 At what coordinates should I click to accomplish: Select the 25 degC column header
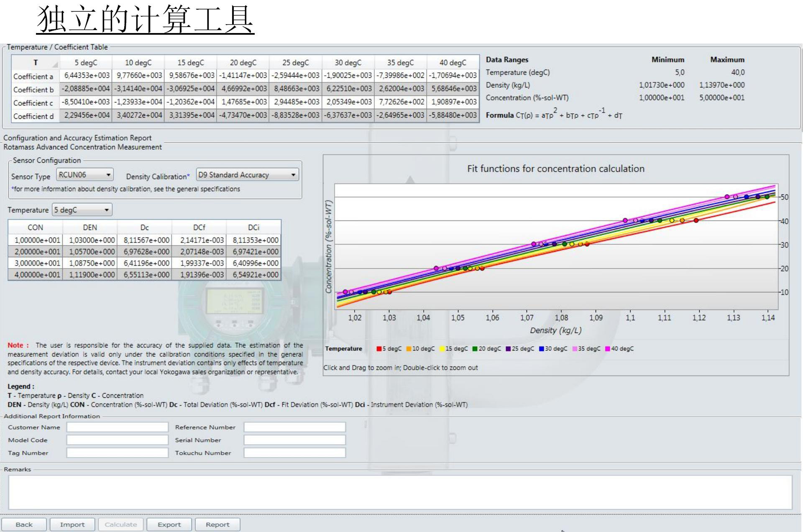(295, 63)
